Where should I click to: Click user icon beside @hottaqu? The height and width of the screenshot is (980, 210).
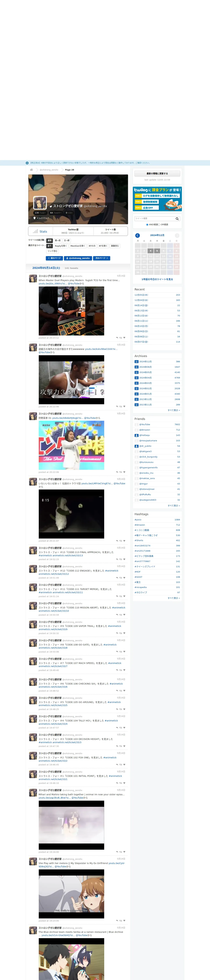[x=136, y=435]
